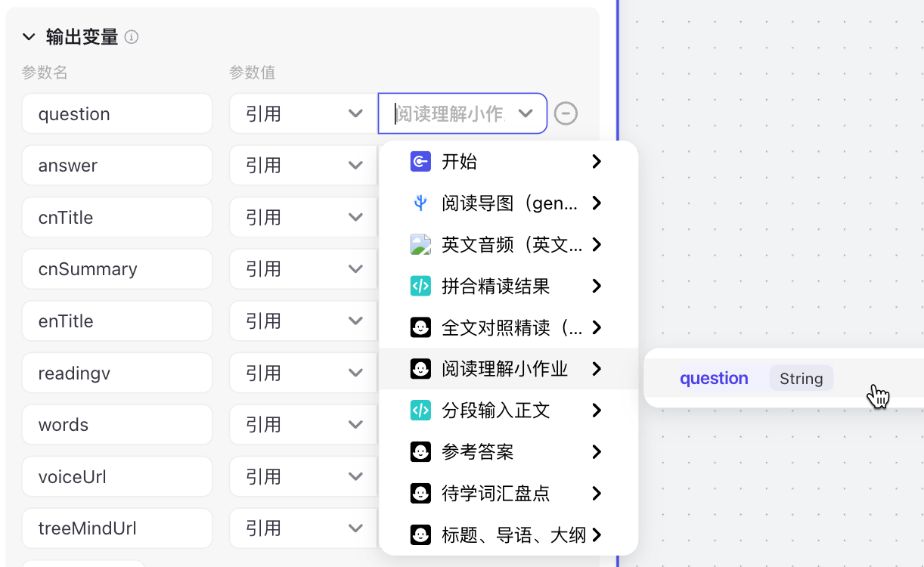Image resolution: width=924 pixels, height=567 pixels.
Task: Expand the 开始 submenu arrow
Action: (597, 161)
